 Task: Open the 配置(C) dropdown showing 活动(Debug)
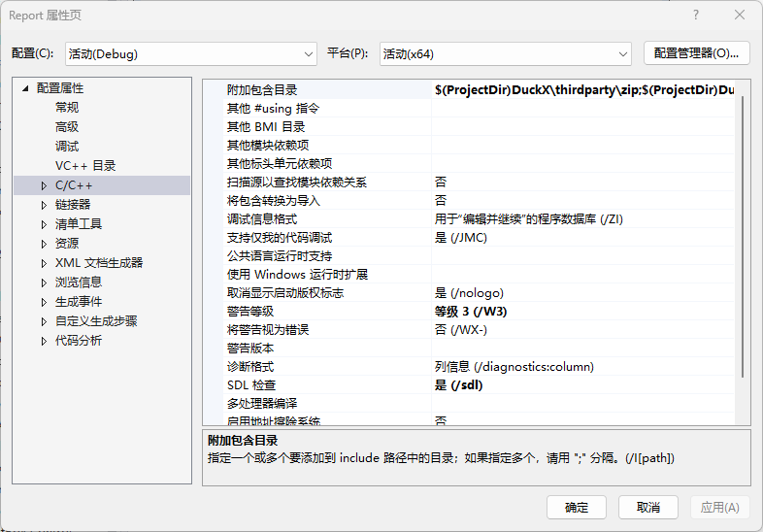click(x=190, y=54)
